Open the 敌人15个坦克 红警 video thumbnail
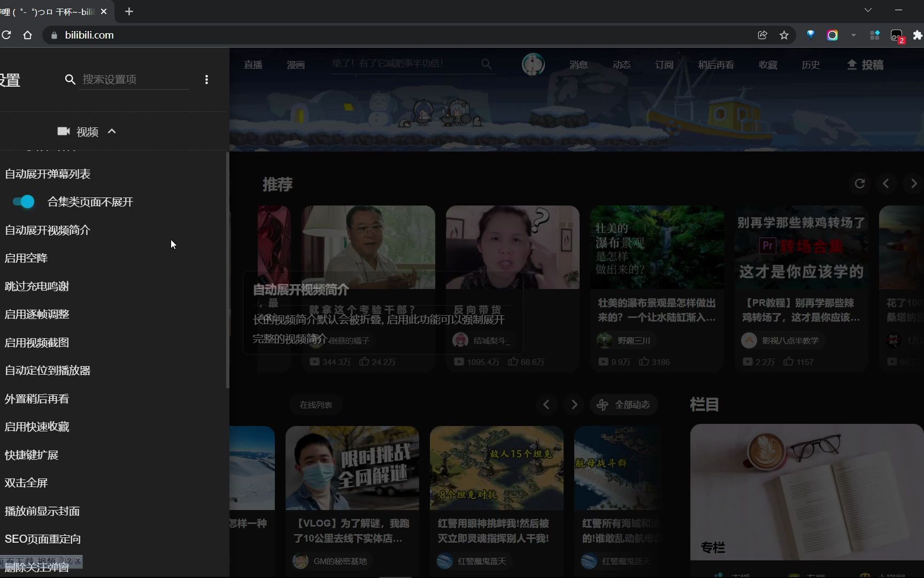 pyautogui.click(x=497, y=468)
